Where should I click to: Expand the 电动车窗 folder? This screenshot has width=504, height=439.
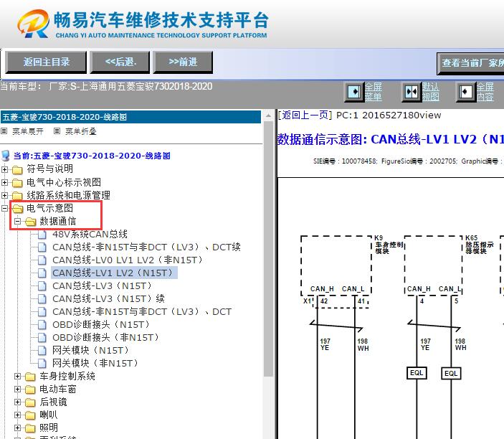[18, 390]
